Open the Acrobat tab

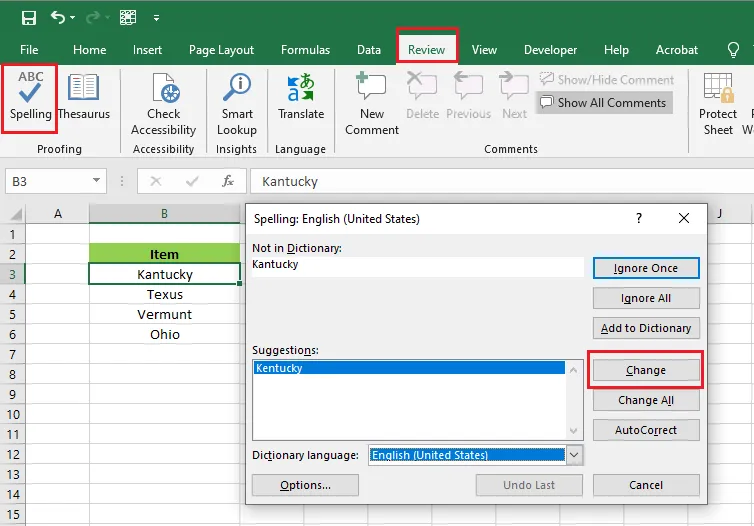coord(677,50)
